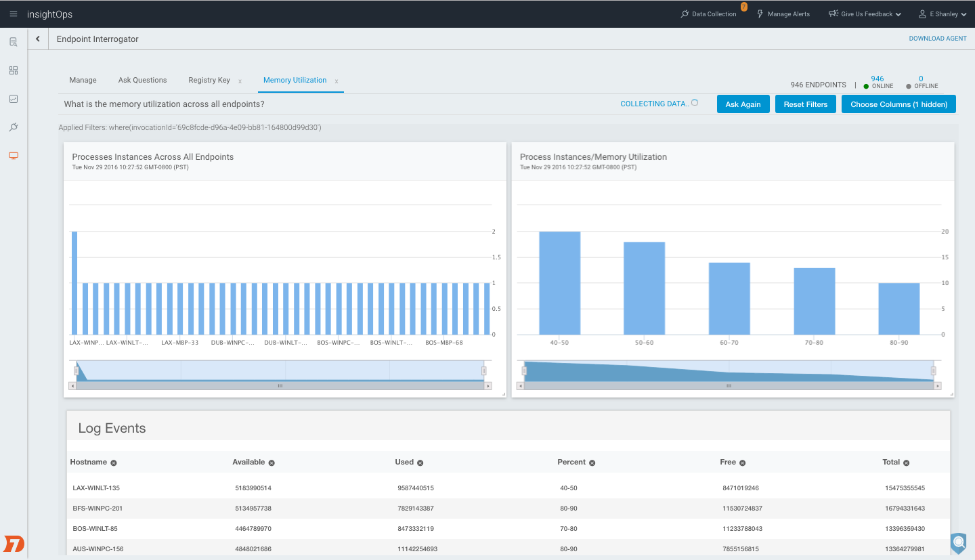Switch to the Registry Key tab
Viewport: 975px width, 560px height.
pyautogui.click(x=209, y=80)
